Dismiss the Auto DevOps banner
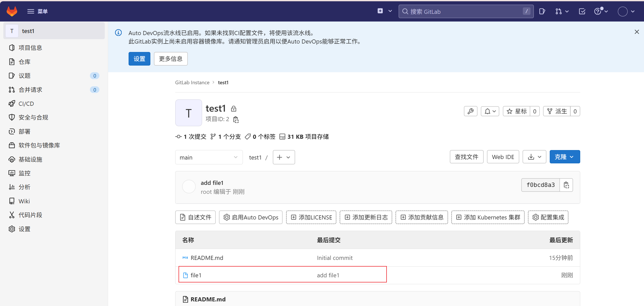644x306 pixels. pos(637,32)
